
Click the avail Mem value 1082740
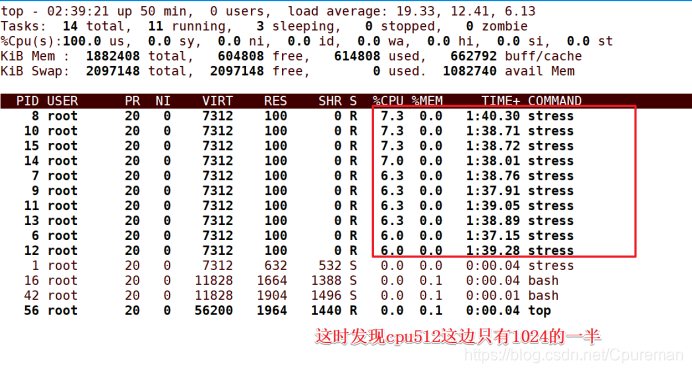(470, 71)
